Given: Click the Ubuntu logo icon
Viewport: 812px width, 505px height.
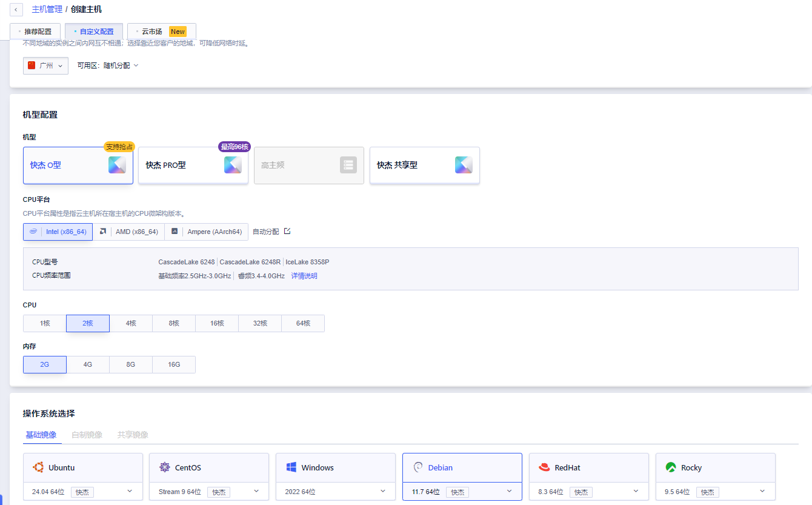Looking at the screenshot, I should click(x=38, y=467).
